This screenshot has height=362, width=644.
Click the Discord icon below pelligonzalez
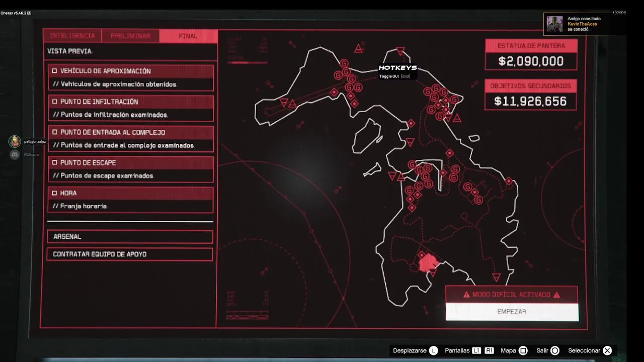pyautogui.click(x=15, y=154)
